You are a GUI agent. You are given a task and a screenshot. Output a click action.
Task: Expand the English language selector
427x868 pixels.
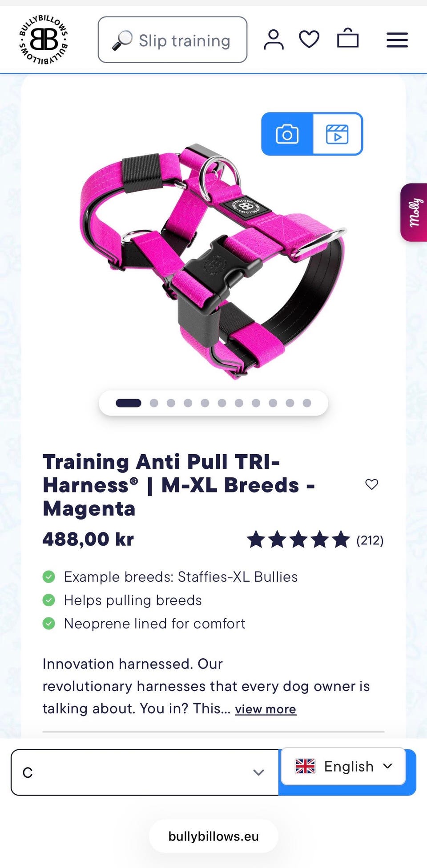343,766
